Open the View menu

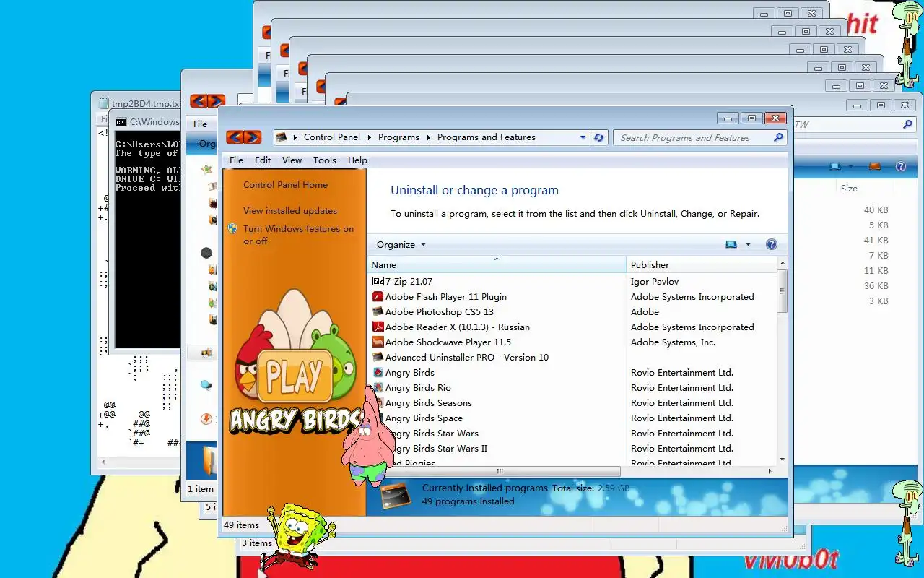[x=292, y=160]
